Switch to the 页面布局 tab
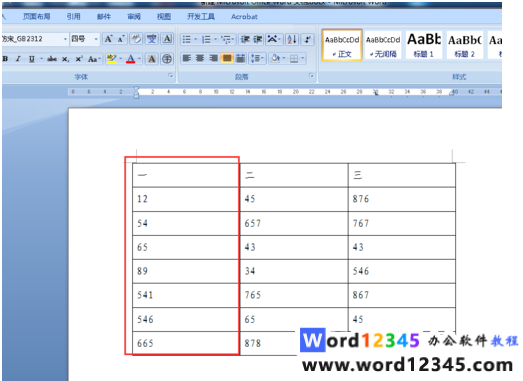 pyautogui.click(x=37, y=17)
